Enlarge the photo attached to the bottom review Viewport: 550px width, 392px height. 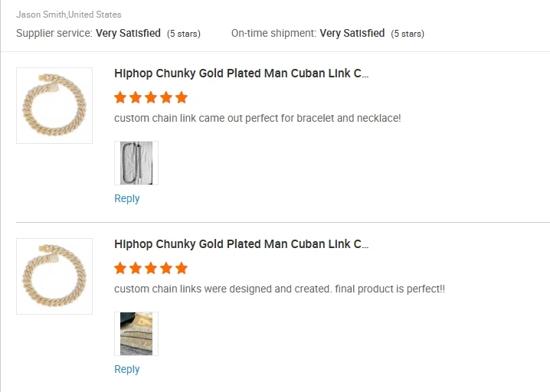[x=136, y=334]
